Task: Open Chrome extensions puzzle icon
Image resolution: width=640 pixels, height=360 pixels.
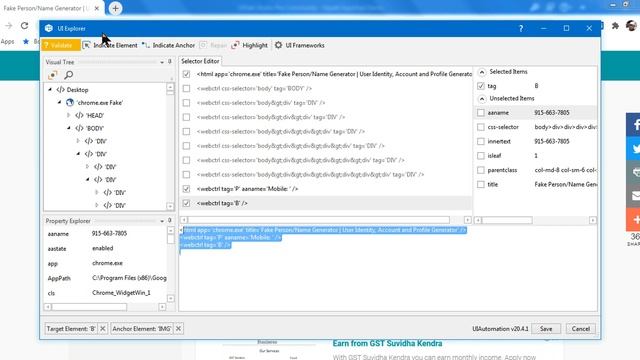Action: 615,26
